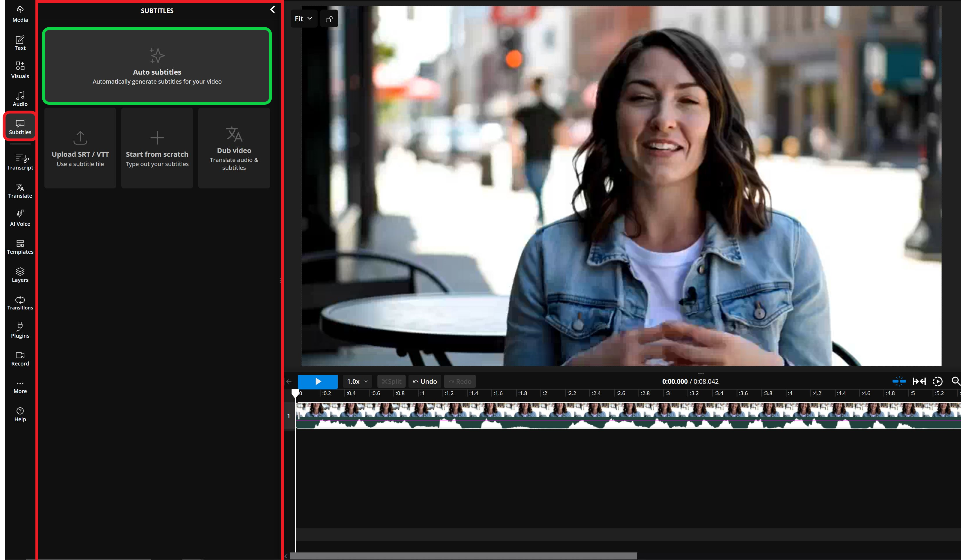This screenshot has width=961, height=560.
Task: Choose Upload SRT / VTT option
Action: coord(80,148)
